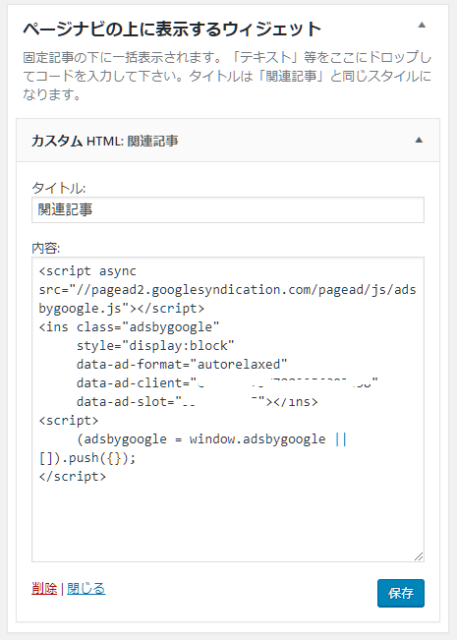Collapse the ページナビの上に表示するウィジェット area arrow
Screen dimensions: 457x640
click(x=422, y=25)
